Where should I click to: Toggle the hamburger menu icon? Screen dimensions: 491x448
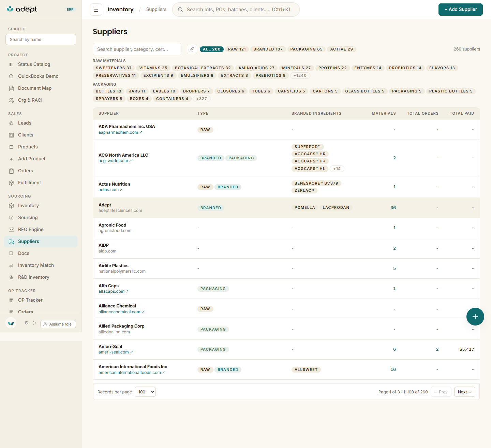coord(96,10)
